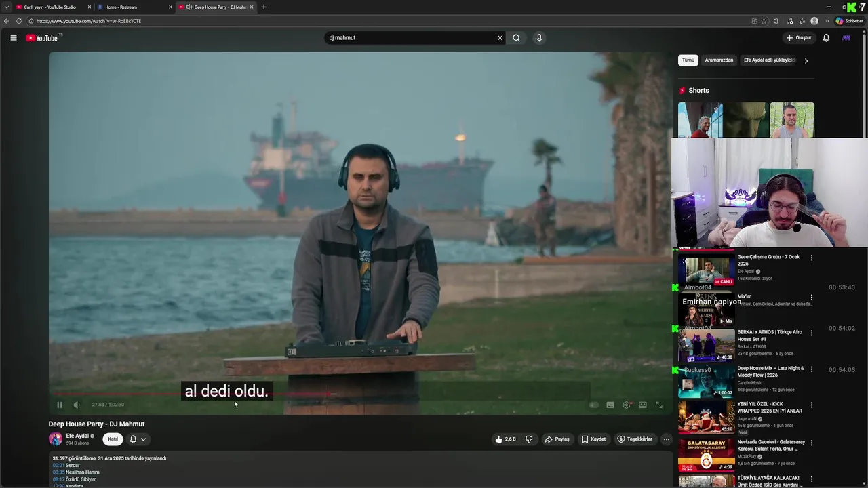Open options for Deep House Mix video

point(812,369)
